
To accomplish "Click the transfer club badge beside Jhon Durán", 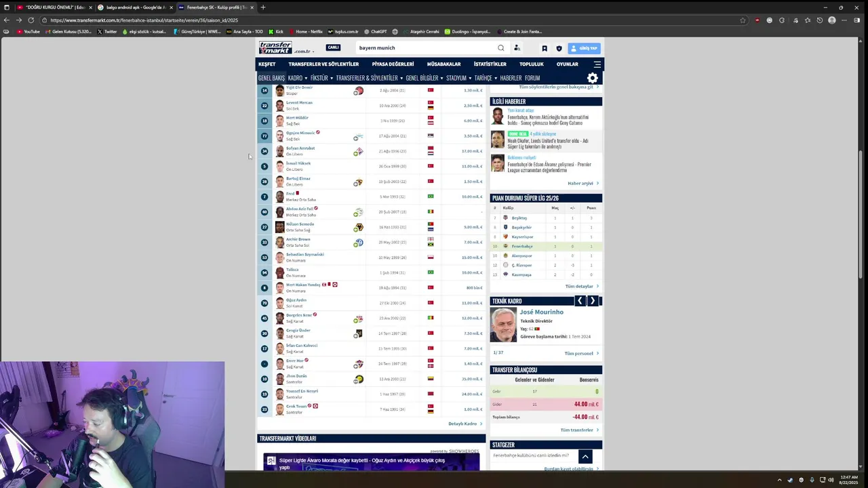I will coord(358,379).
